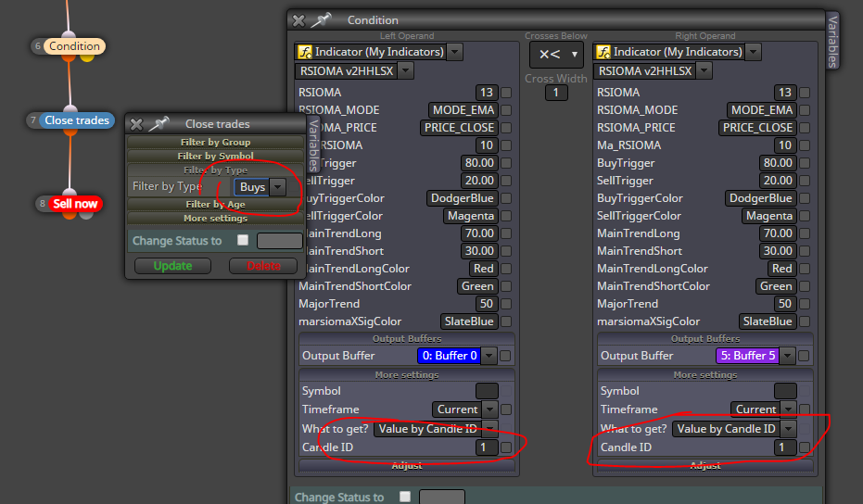
Task: Edit right MODE_EMA value for RSIOMA_MODE
Action: coord(761,110)
